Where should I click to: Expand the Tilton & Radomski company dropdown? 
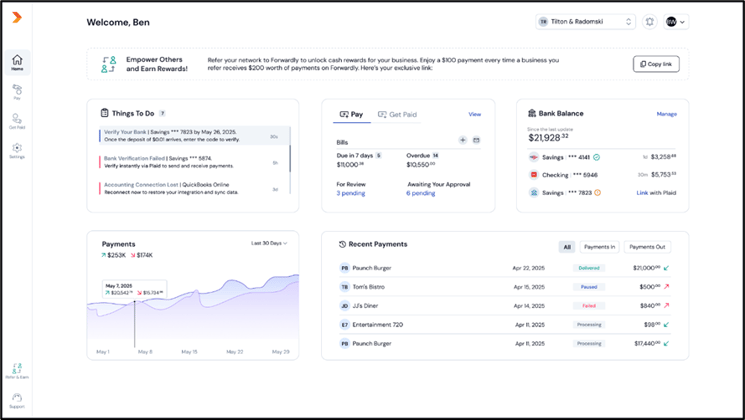tap(585, 22)
